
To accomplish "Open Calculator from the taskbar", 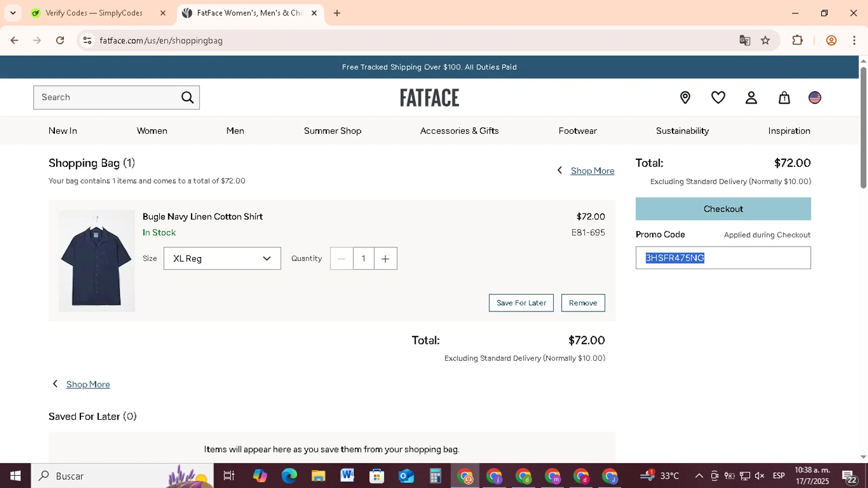I will pos(435,476).
